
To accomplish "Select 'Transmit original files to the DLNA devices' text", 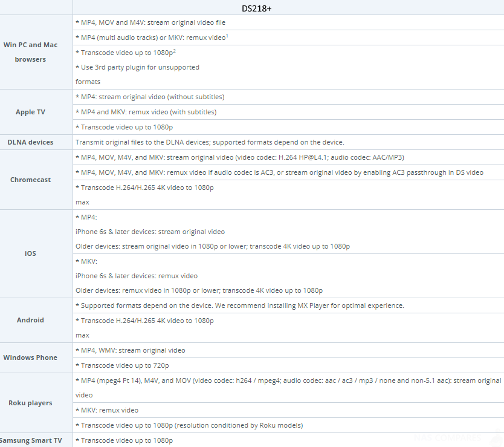I will pos(210,142).
